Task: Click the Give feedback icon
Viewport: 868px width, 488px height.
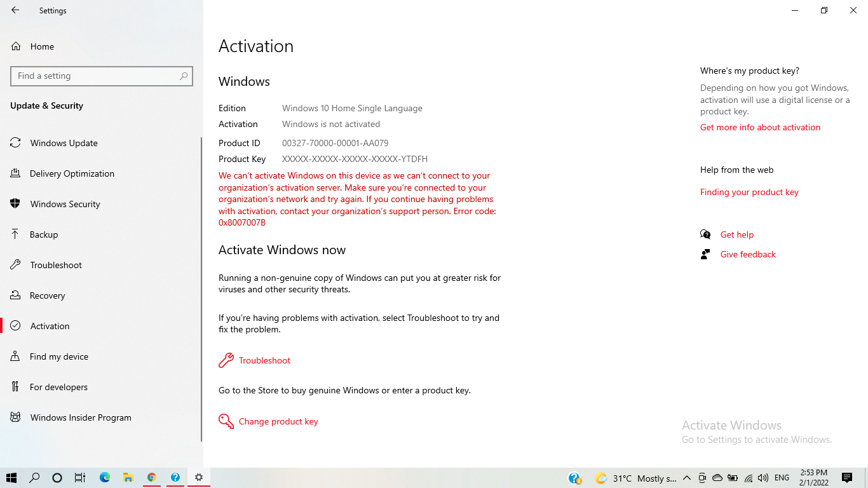Action: pyautogui.click(x=705, y=254)
